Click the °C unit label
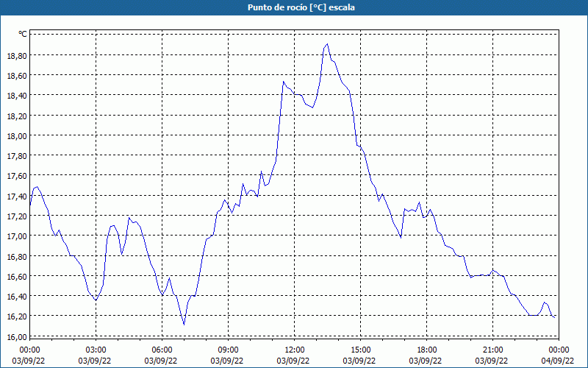Viewport: 588px width, 368px height. click(23, 34)
